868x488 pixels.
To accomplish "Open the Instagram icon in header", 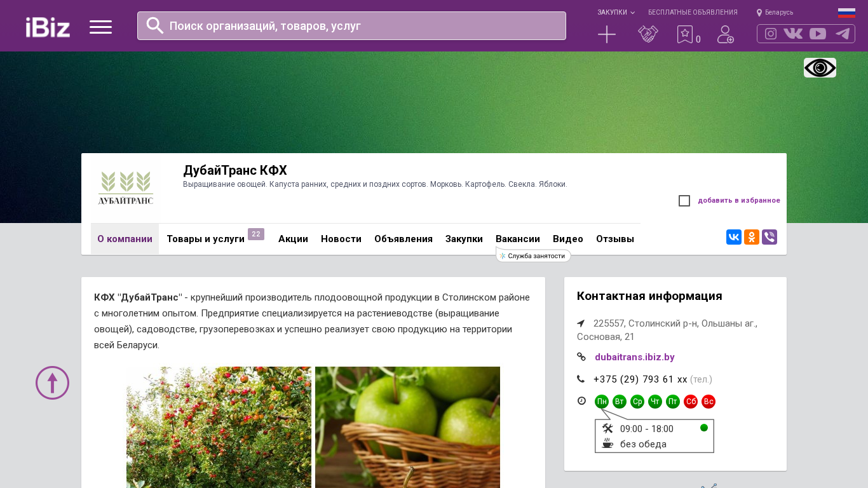I will [x=771, y=34].
